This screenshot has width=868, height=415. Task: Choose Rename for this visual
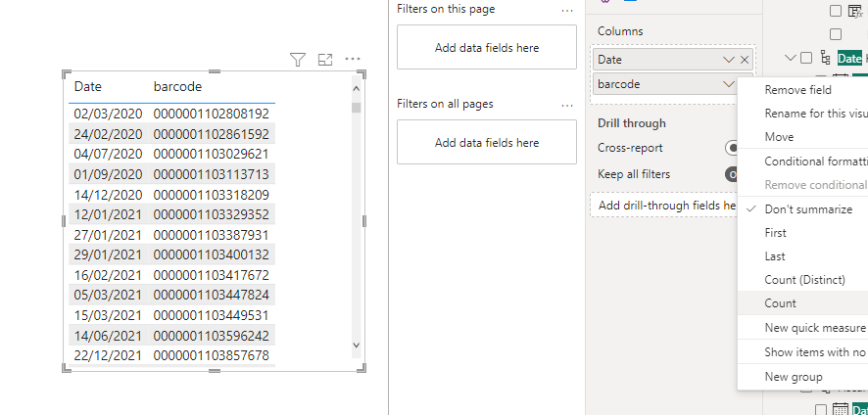(x=802, y=114)
